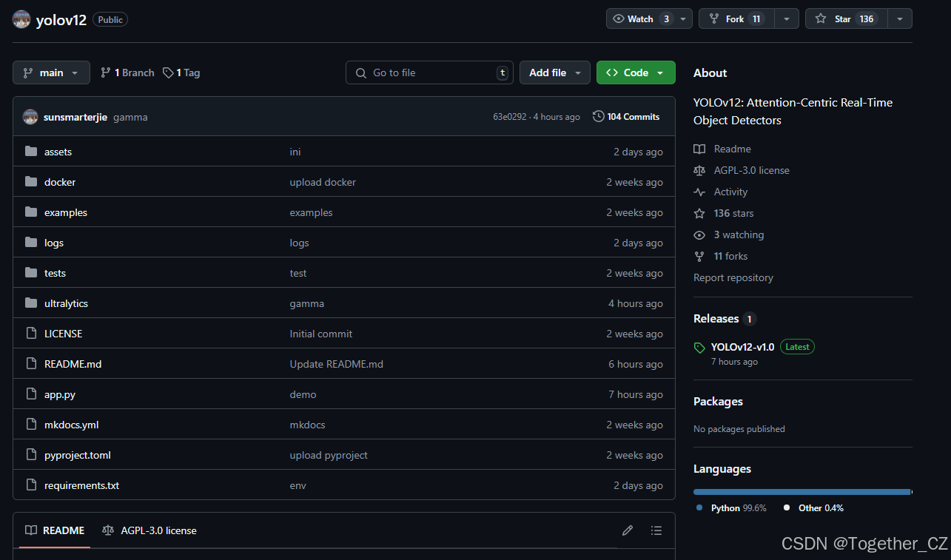
Task: Open the Fork options dropdown arrow
Action: (x=787, y=18)
